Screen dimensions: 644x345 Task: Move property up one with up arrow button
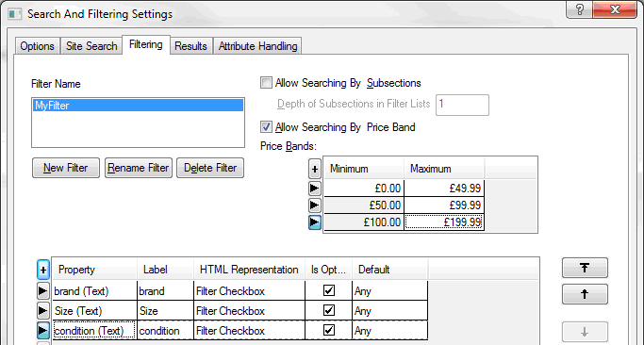(x=585, y=294)
